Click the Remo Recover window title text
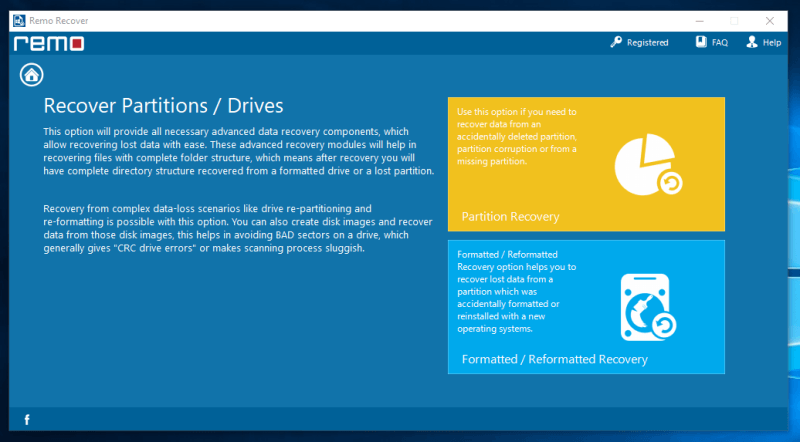 pos(59,21)
